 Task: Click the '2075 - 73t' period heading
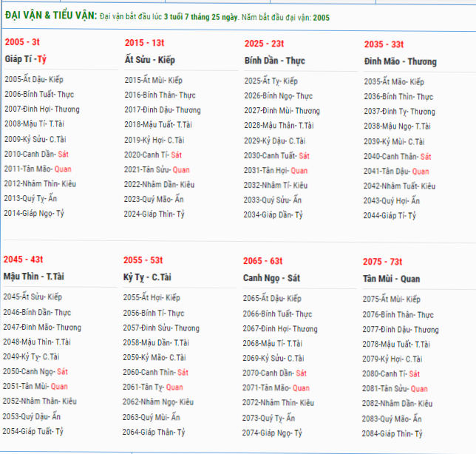(383, 262)
